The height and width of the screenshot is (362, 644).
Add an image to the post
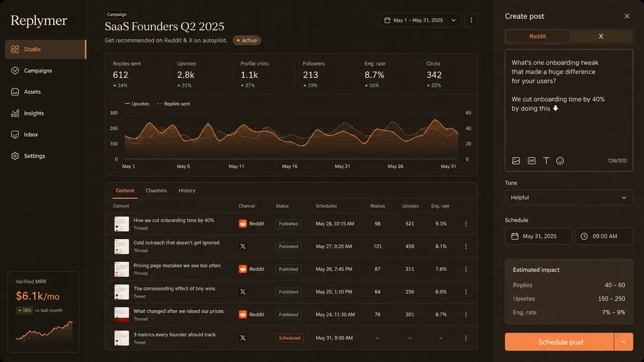[x=516, y=161]
